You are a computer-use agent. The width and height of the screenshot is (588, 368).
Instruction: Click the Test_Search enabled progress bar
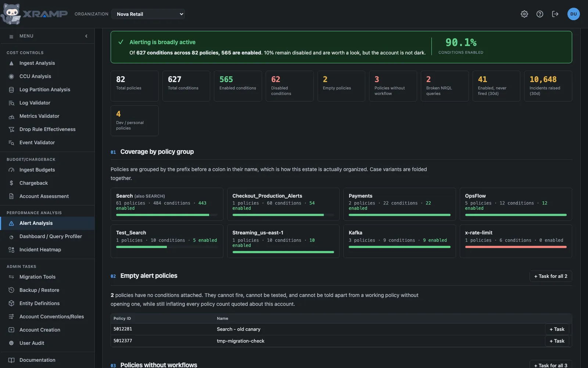pyautogui.click(x=167, y=247)
